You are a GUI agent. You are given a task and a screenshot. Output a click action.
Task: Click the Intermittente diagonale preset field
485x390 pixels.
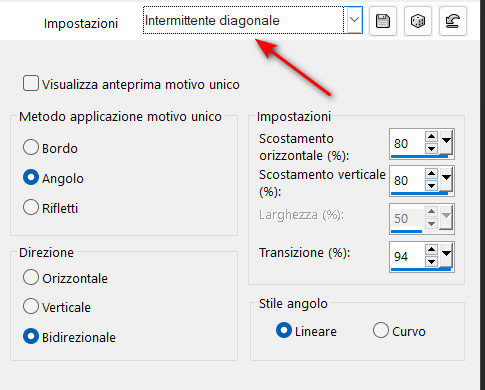[243, 20]
